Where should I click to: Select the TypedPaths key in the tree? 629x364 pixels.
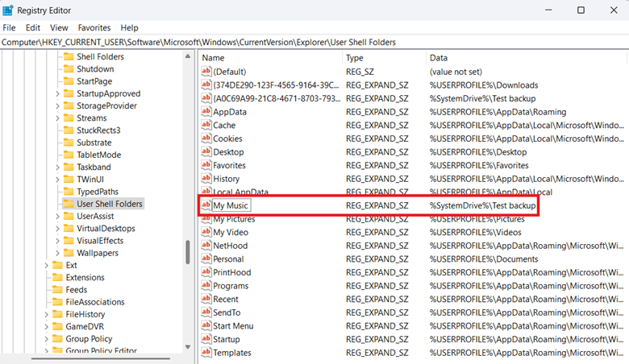pyautogui.click(x=97, y=192)
